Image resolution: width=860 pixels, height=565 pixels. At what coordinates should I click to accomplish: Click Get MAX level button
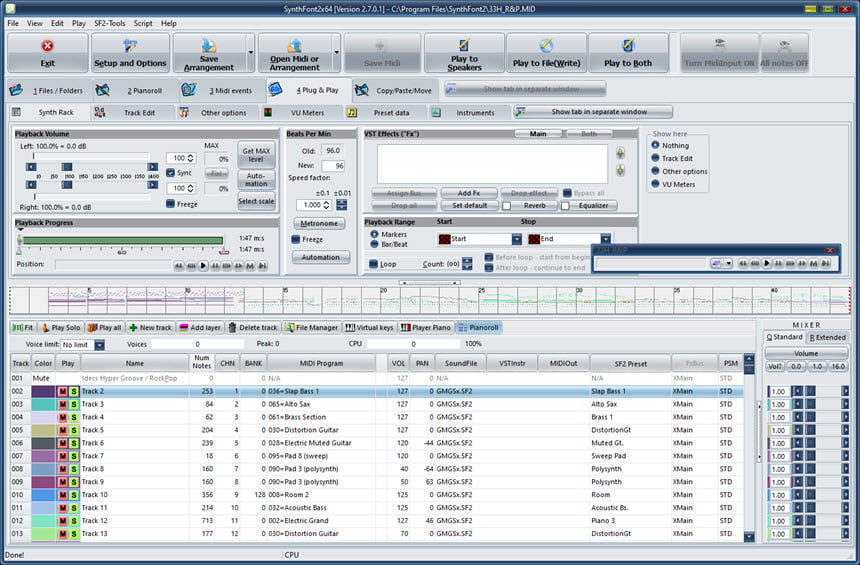[256, 155]
